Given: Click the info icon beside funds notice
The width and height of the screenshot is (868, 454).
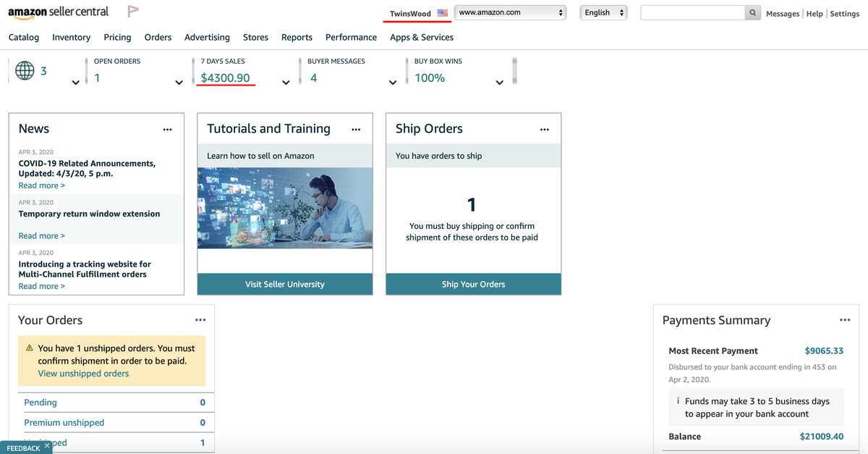Looking at the screenshot, I should point(678,401).
